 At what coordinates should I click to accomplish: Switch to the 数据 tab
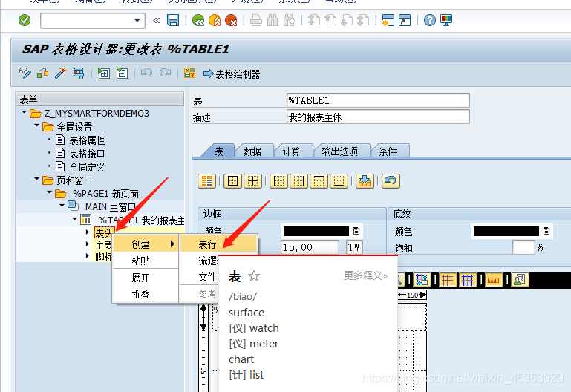(x=252, y=151)
